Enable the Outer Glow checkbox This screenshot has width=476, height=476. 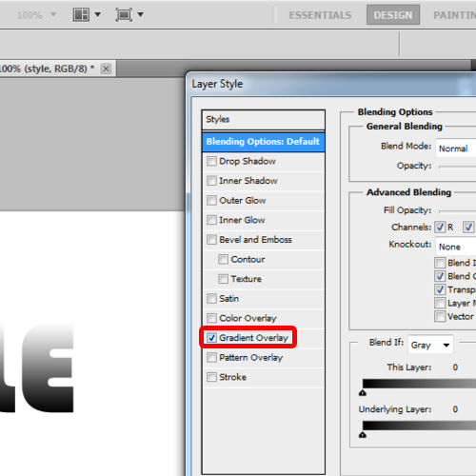pos(211,201)
